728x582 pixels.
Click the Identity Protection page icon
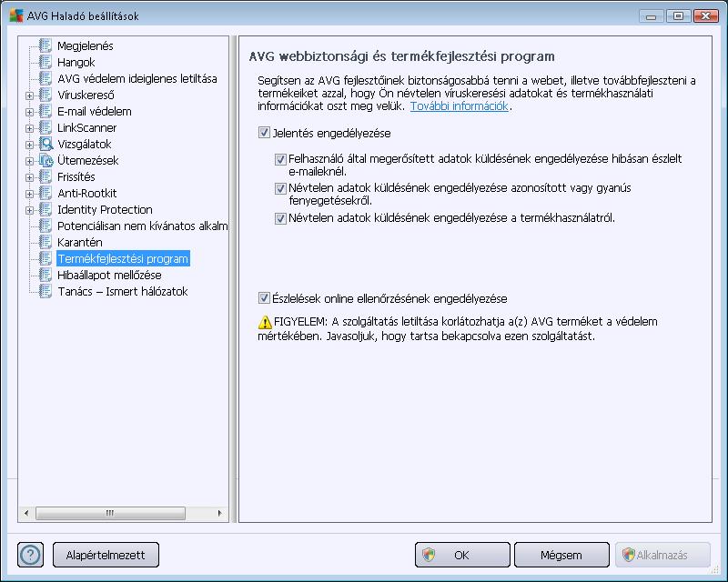(45, 209)
